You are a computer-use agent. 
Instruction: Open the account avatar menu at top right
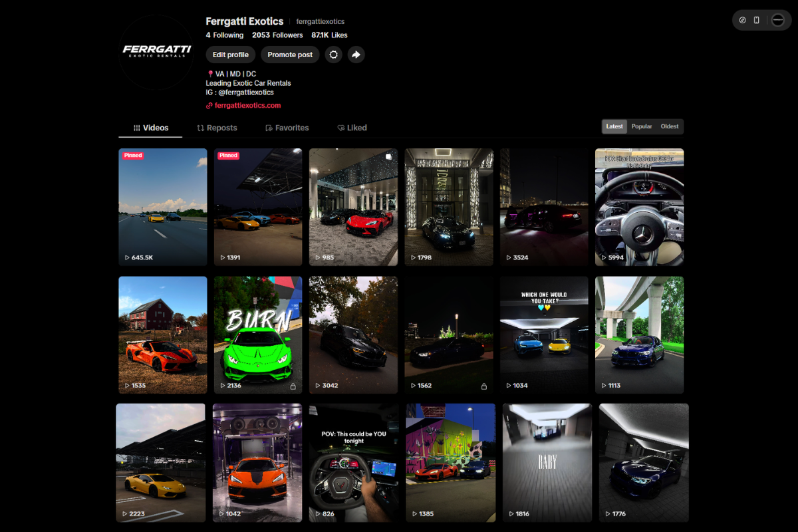pyautogui.click(x=777, y=20)
